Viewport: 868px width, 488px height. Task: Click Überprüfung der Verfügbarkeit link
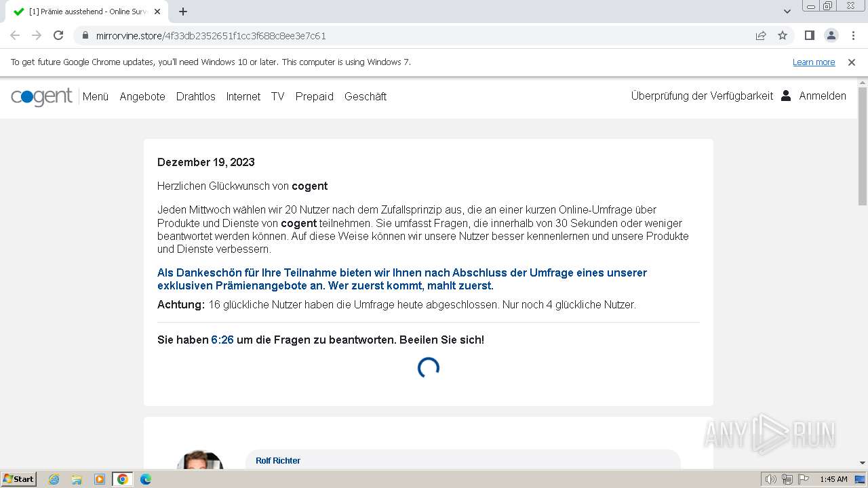702,96
